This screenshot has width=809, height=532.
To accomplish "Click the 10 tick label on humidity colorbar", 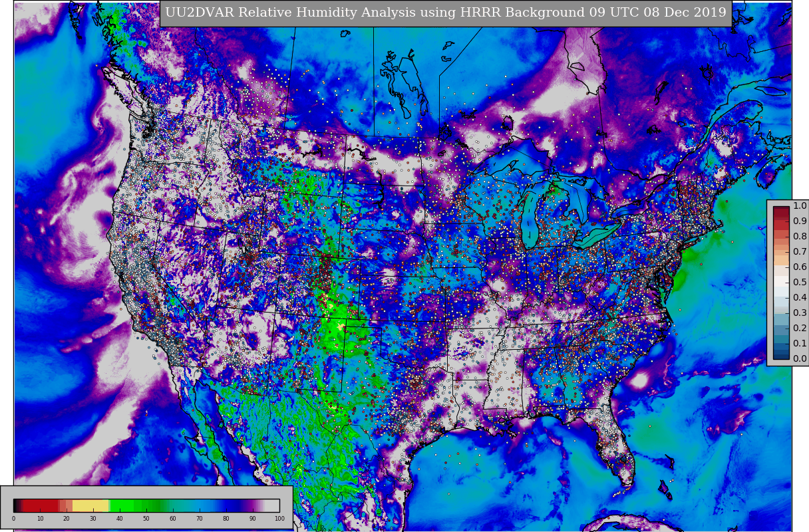I will point(40,519).
